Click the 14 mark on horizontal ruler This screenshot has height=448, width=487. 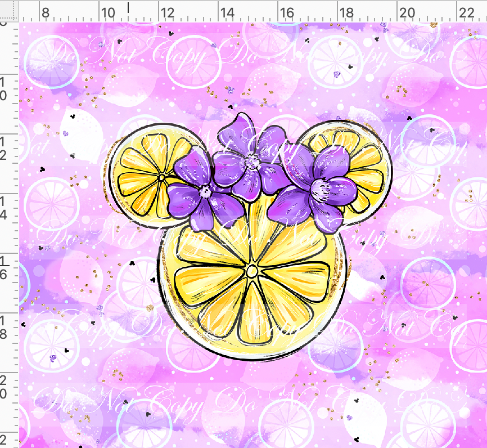[227, 13]
